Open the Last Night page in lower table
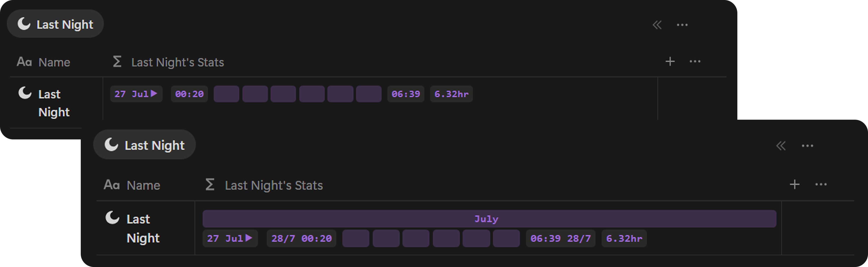 [x=143, y=228]
